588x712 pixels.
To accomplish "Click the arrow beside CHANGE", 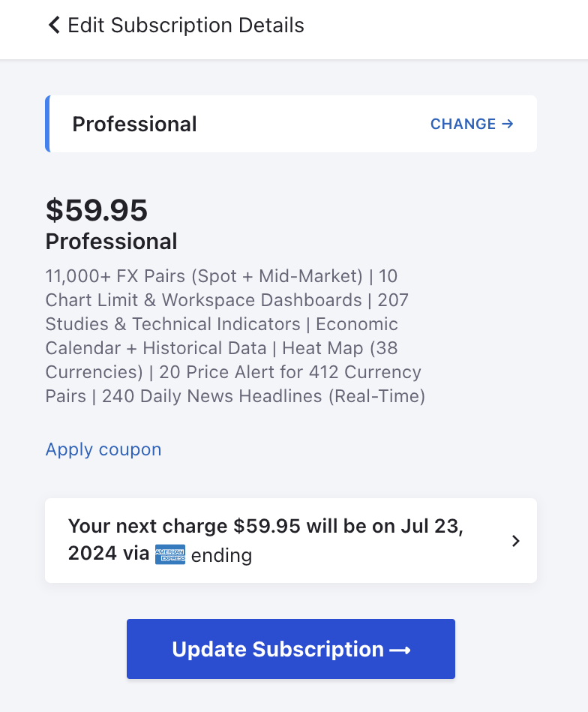I will tap(508, 124).
